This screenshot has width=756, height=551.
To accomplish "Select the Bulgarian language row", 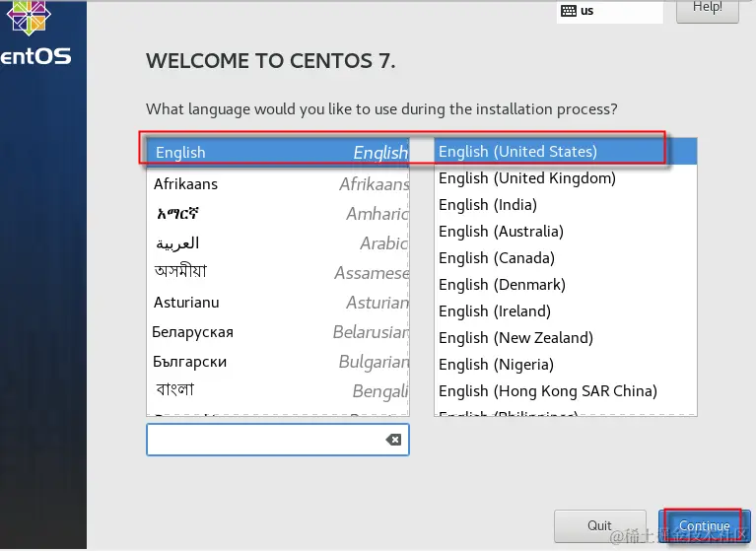I will (x=278, y=362).
